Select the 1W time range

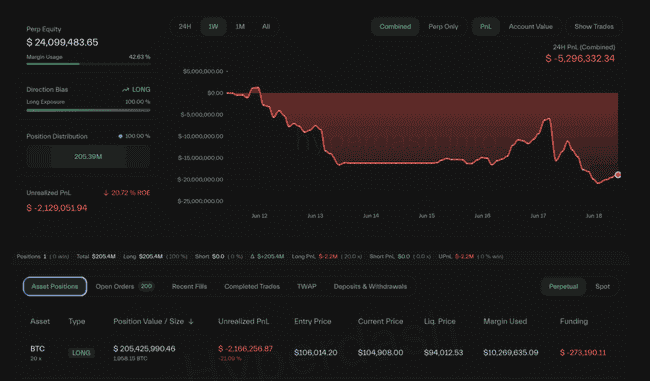click(x=213, y=27)
